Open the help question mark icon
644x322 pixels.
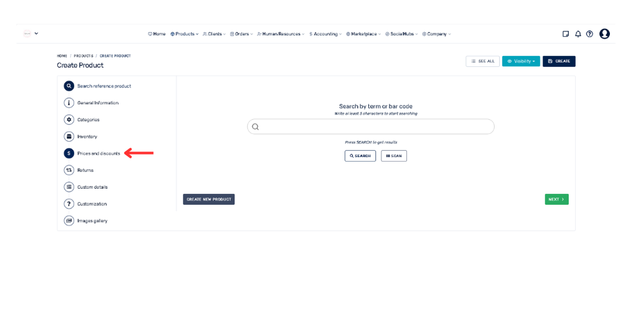click(589, 34)
